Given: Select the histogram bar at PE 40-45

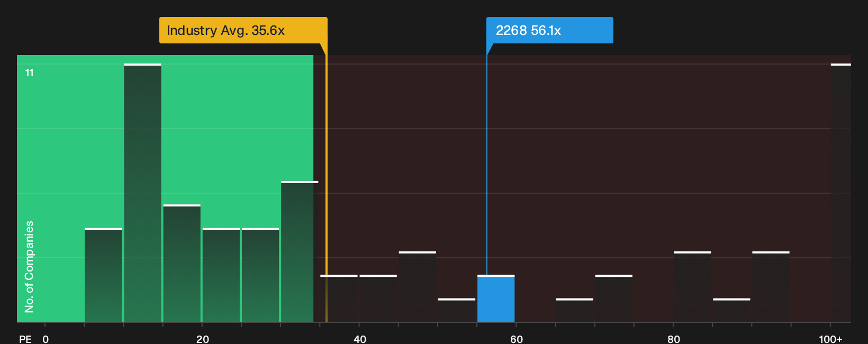Looking at the screenshot, I should tap(378, 298).
